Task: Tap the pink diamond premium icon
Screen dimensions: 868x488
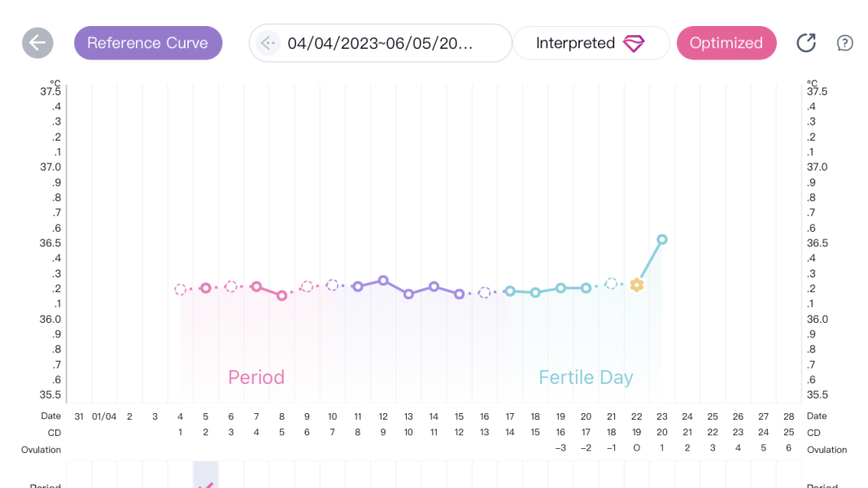Action: pos(634,44)
